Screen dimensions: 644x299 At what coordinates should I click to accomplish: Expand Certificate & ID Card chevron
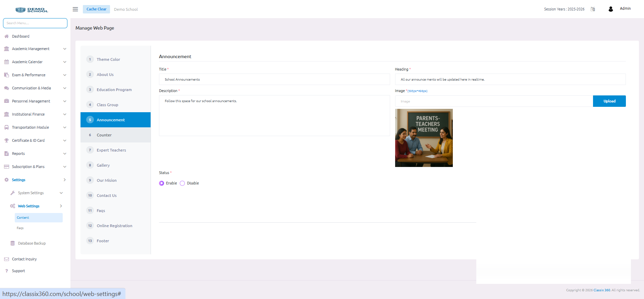tap(65, 140)
